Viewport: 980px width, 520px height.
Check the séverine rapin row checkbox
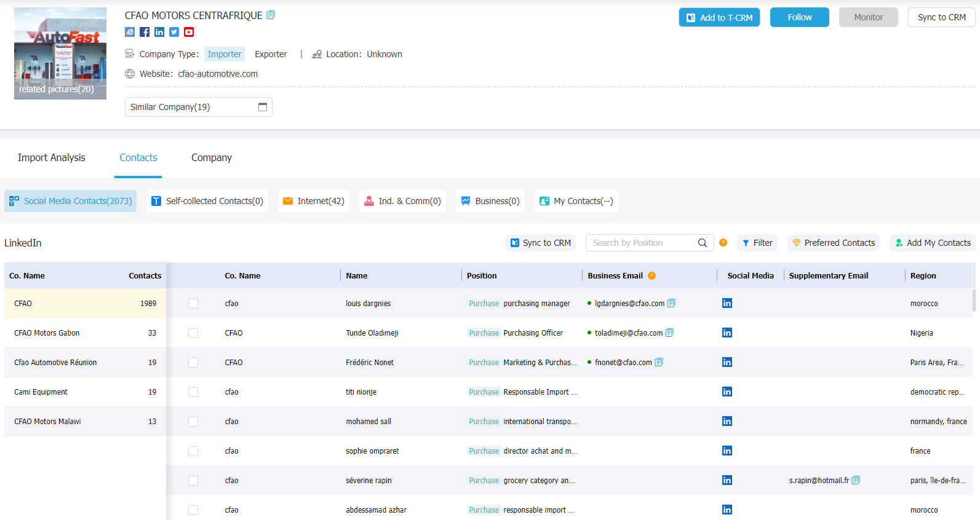point(193,481)
